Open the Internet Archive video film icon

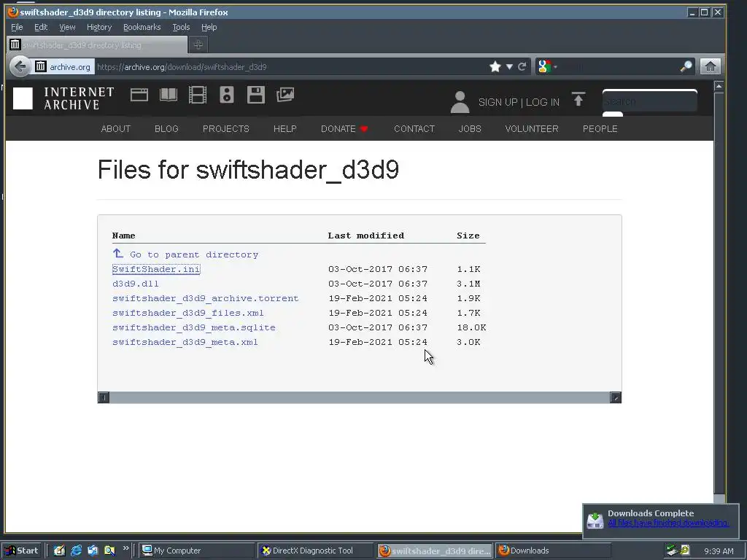pos(197,95)
